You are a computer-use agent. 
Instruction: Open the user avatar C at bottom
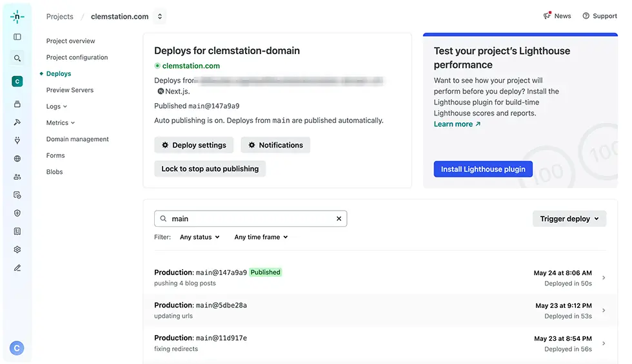click(17, 348)
